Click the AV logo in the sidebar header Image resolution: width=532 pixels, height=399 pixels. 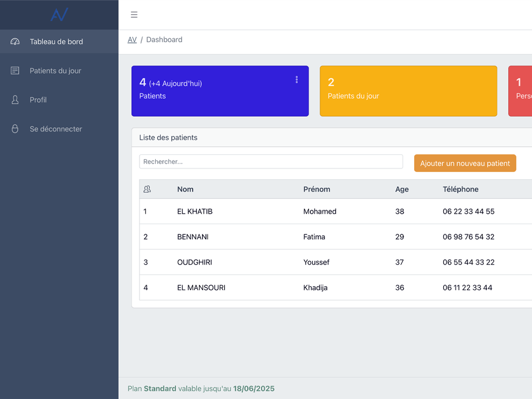(59, 15)
